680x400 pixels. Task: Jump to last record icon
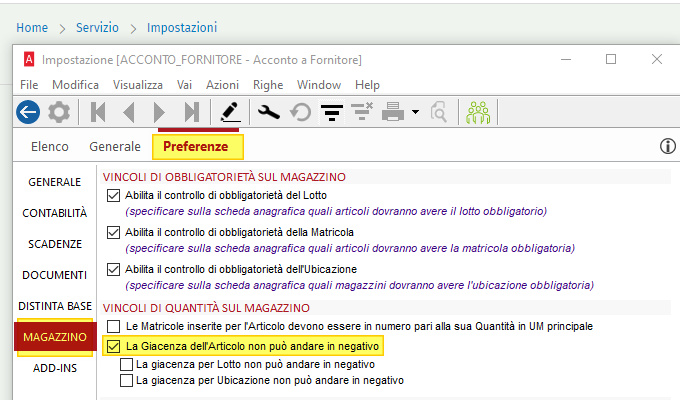pos(192,112)
